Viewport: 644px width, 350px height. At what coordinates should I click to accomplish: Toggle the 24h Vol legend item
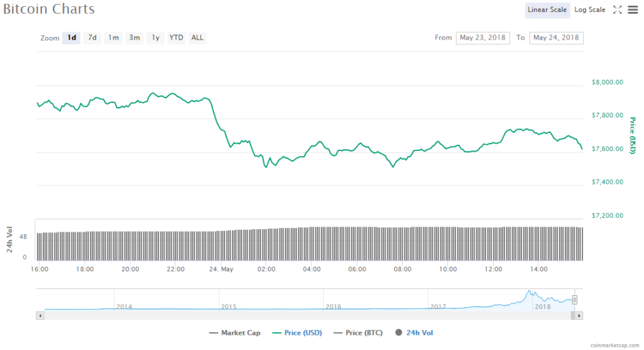click(x=414, y=332)
